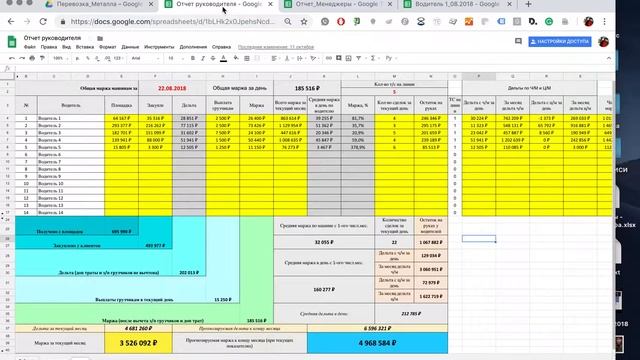Open the cell borders menu
The height and width of the screenshot is (360, 640).
pyautogui.click(x=247, y=58)
